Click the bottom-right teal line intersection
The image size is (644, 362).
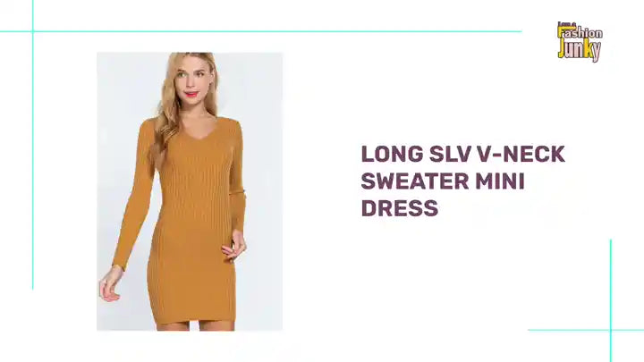[x=611, y=330]
